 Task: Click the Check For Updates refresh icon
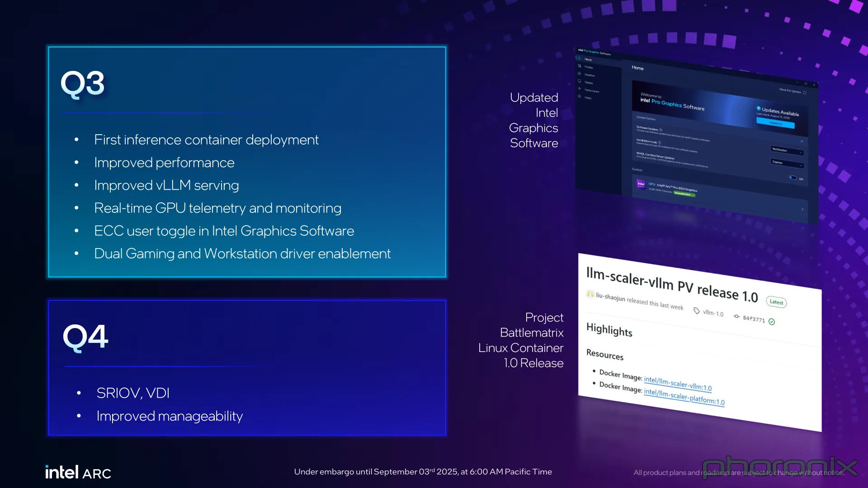pyautogui.click(x=805, y=93)
